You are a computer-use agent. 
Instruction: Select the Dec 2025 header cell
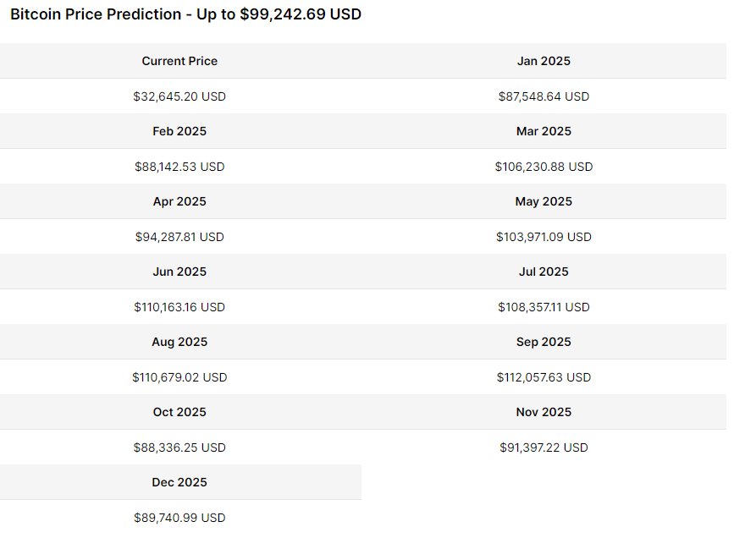tap(179, 482)
